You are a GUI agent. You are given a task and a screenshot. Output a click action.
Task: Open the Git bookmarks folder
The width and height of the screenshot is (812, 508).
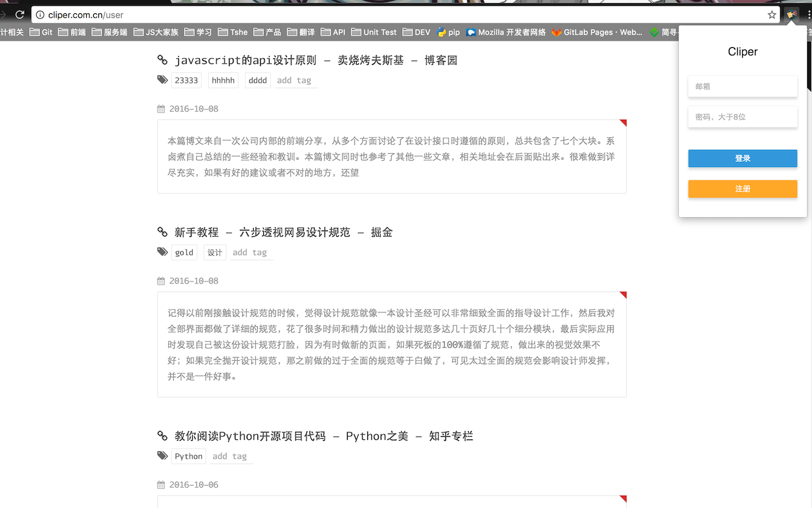[41, 32]
